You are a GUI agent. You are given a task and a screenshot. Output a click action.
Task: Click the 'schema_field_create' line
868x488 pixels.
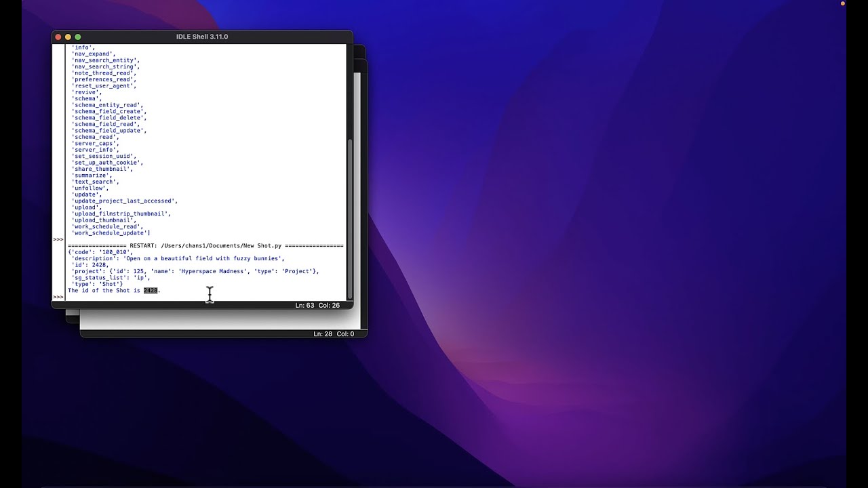(109, 112)
